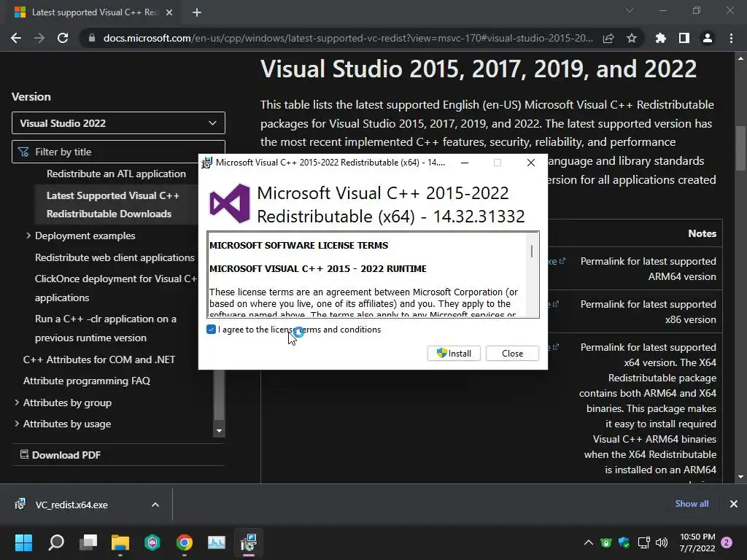747x560 pixels.
Task: Show hidden system tray icons
Action: point(589,542)
